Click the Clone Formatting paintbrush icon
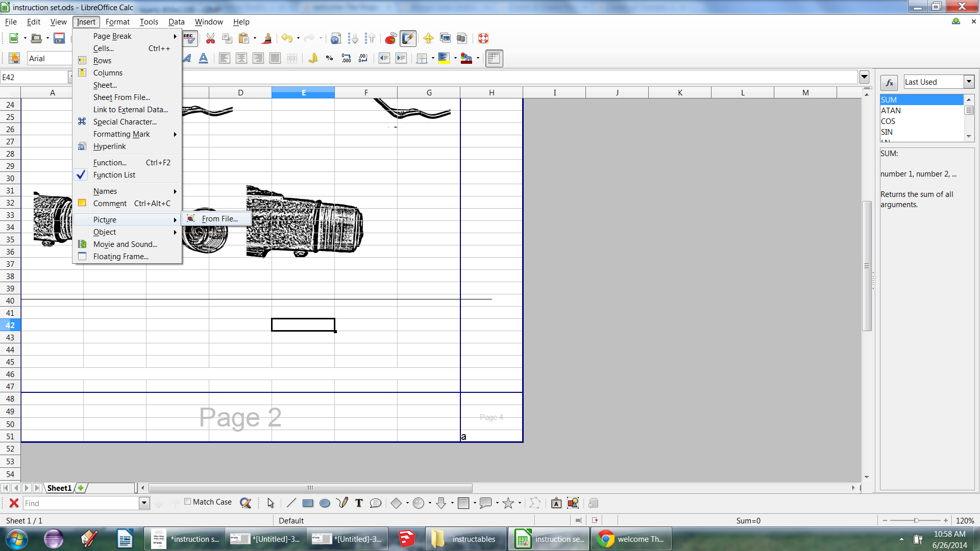Screen dimensions: 980x551 266,39
